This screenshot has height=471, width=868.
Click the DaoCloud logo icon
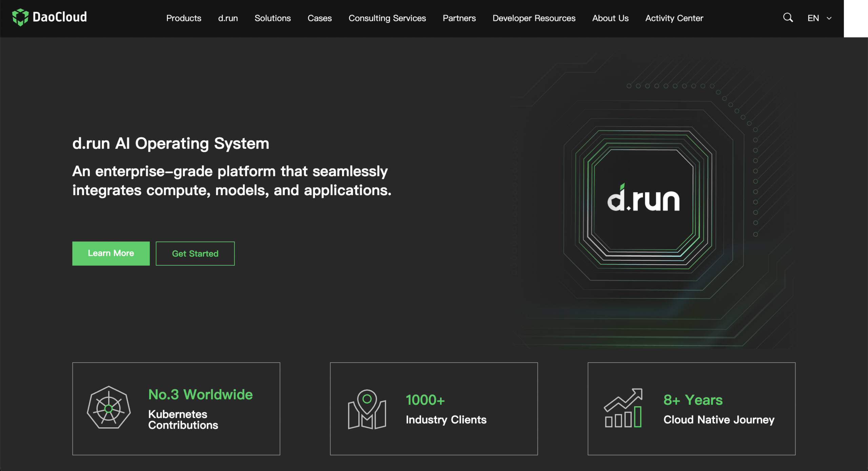click(20, 17)
